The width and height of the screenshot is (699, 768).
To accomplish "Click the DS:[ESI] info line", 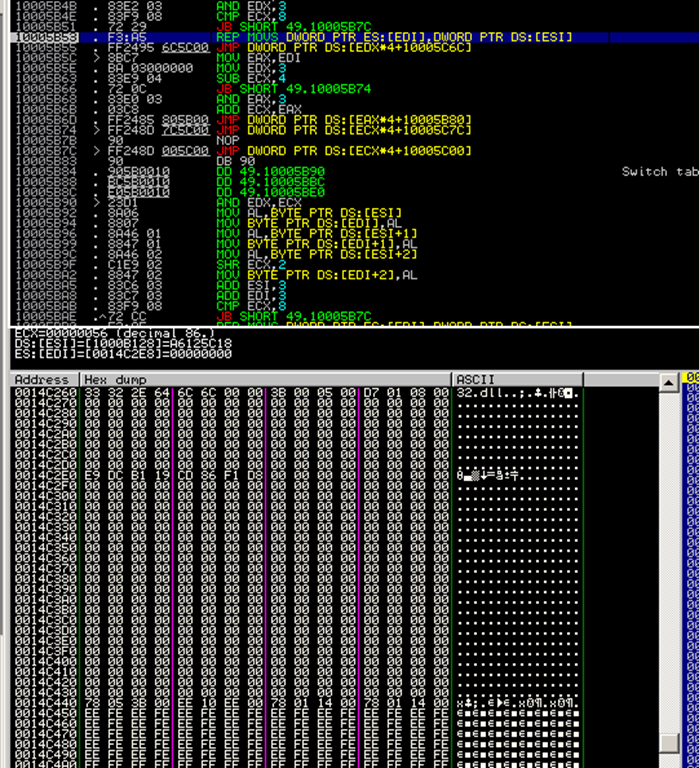I will (x=120, y=344).
